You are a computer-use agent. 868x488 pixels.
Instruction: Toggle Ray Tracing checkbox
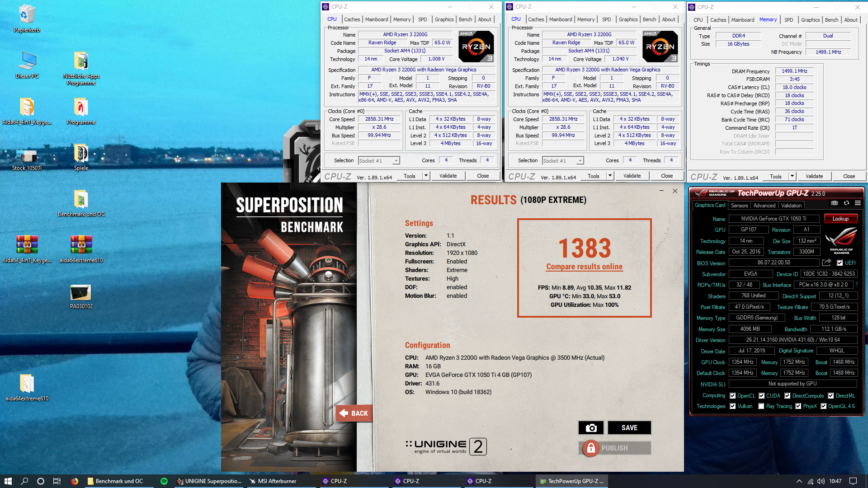point(761,406)
